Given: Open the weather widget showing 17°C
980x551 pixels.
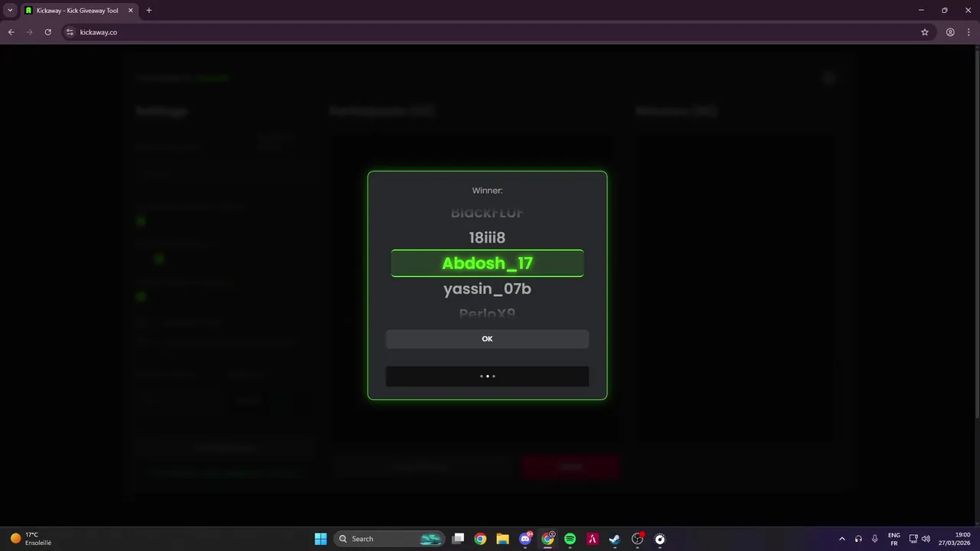Looking at the screenshot, I should point(31,539).
